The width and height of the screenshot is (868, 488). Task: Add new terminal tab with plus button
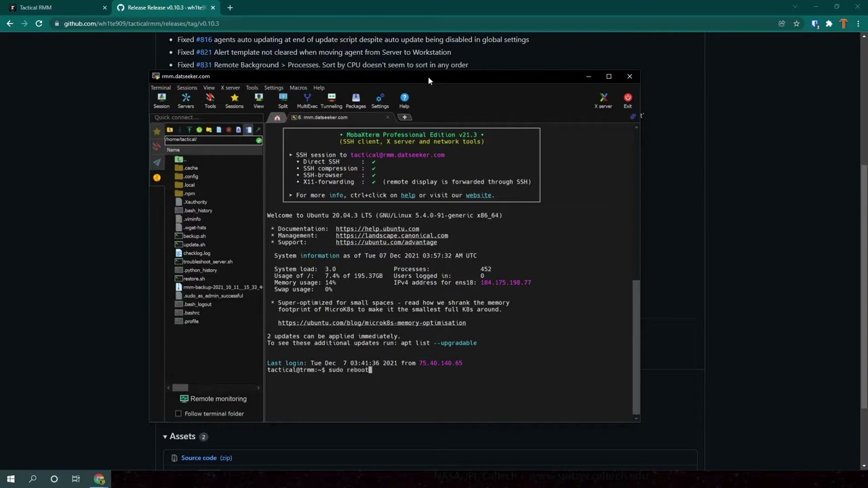tap(404, 117)
